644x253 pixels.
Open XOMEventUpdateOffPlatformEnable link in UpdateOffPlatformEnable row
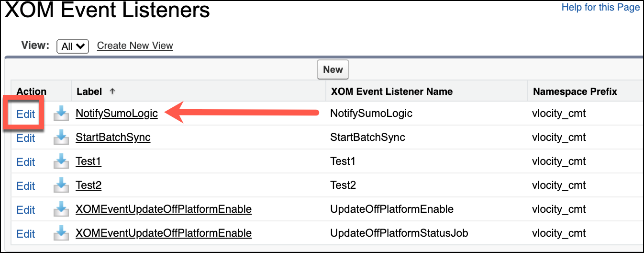(164, 209)
